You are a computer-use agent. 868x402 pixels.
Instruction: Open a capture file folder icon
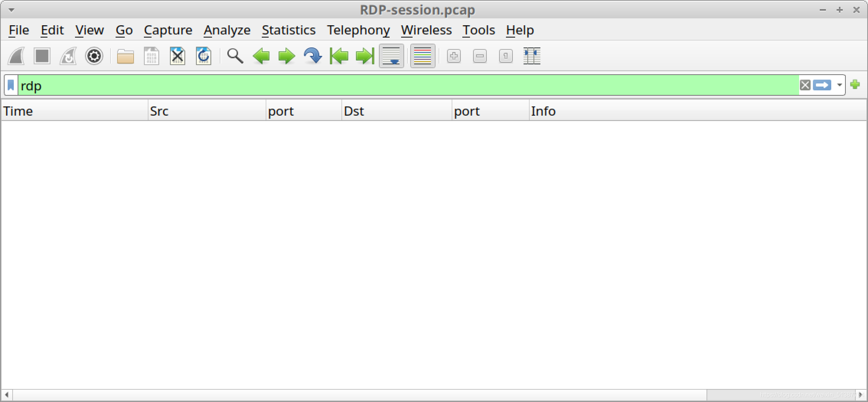pos(125,56)
